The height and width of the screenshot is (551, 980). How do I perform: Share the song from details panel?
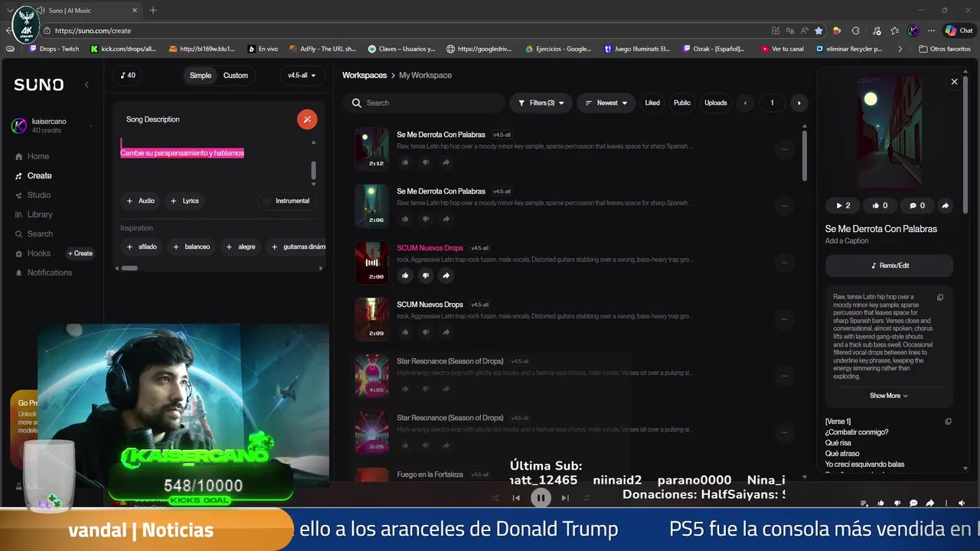pos(945,205)
